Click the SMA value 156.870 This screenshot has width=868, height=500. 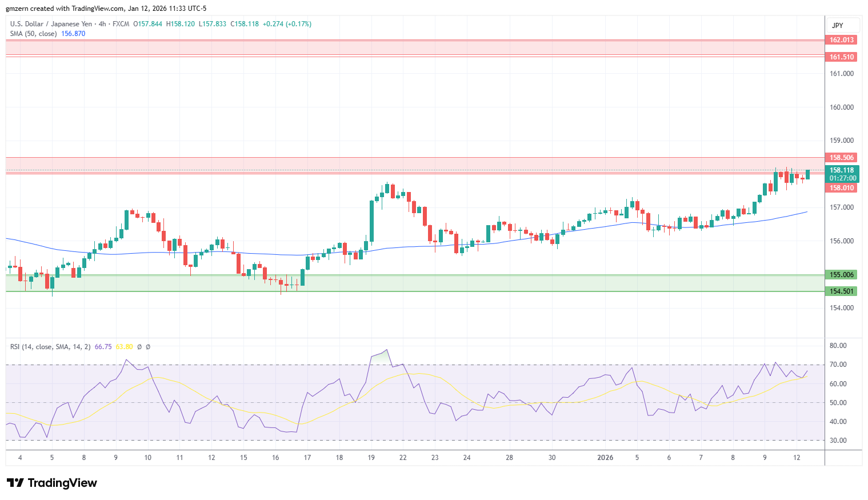[x=73, y=34]
